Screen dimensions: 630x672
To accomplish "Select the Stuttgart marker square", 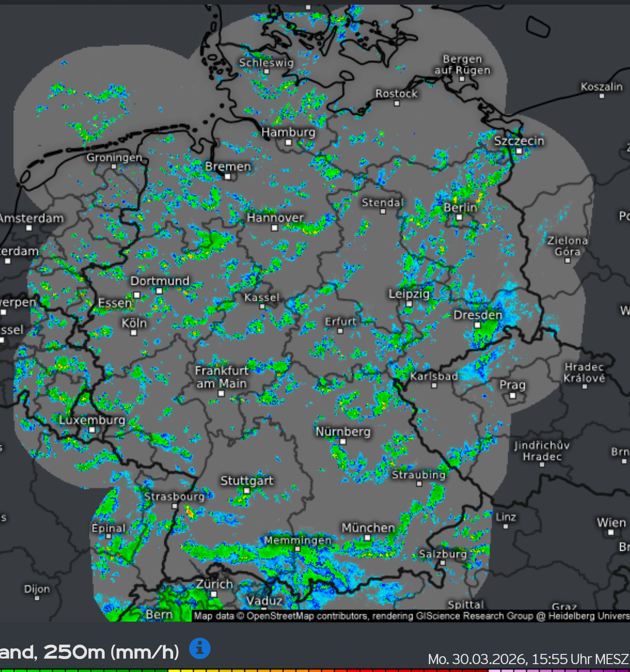I will (246, 491).
